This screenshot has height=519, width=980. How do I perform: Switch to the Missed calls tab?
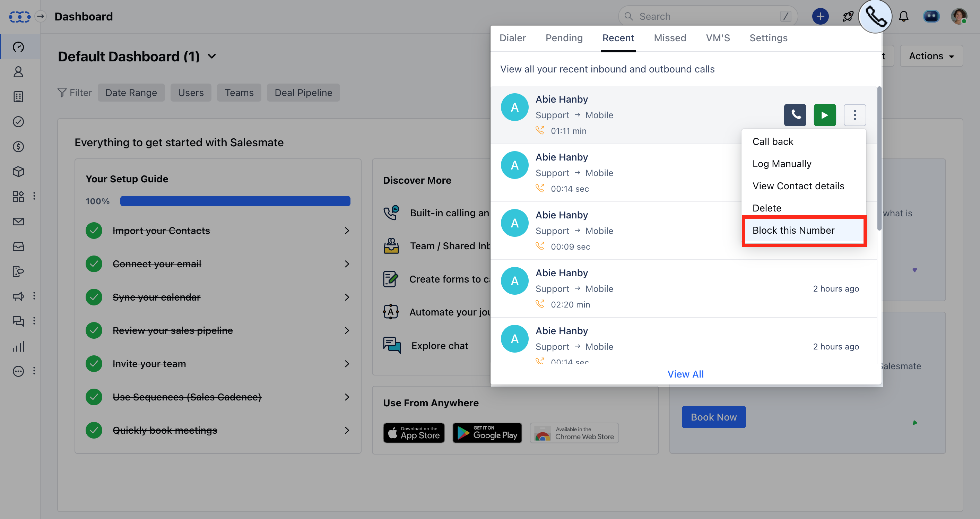click(x=669, y=38)
